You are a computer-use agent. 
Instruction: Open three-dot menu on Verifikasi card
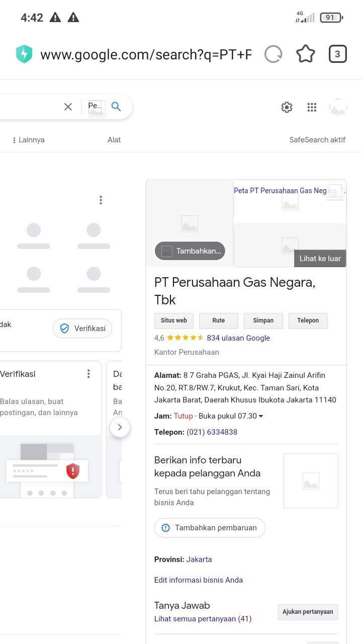click(x=88, y=374)
